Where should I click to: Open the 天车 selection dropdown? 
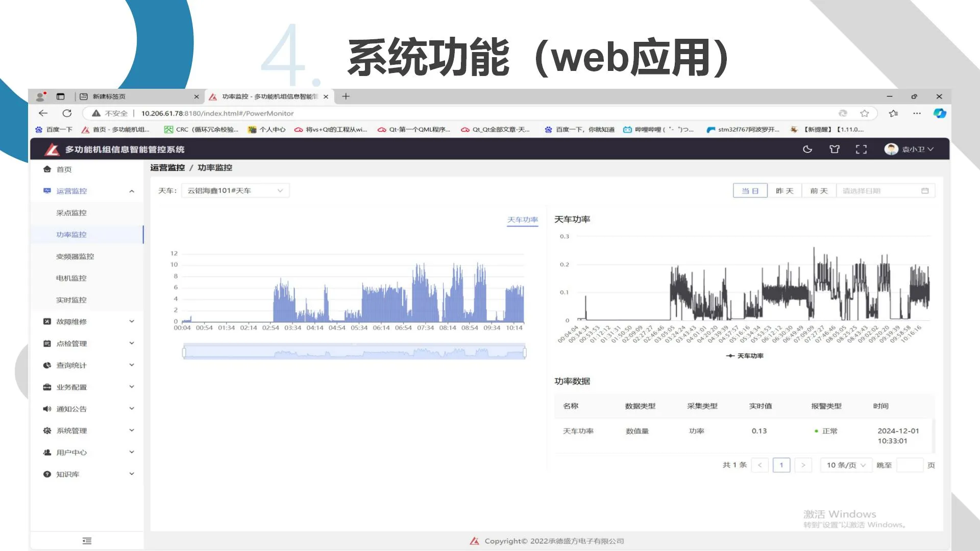pyautogui.click(x=235, y=191)
